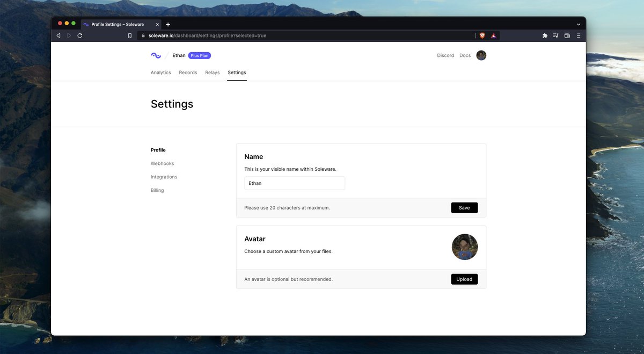This screenshot has width=644, height=354.
Task: Click the padlock icon in address bar
Action: coord(143,35)
